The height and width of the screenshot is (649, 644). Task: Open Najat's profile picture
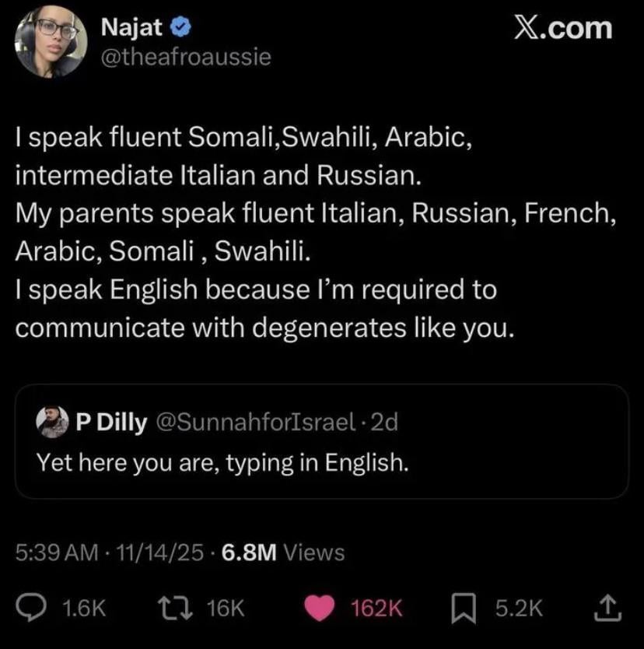[51, 40]
